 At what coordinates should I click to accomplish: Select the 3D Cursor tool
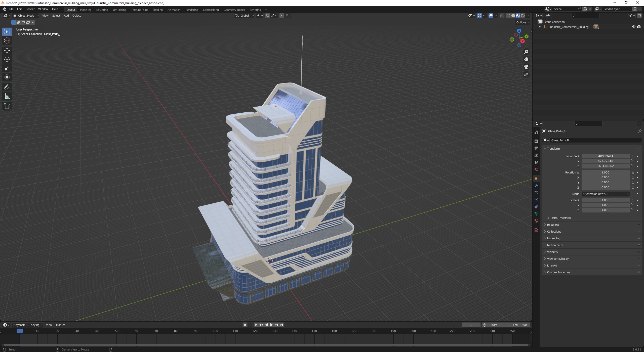click(x=7, y=40)
